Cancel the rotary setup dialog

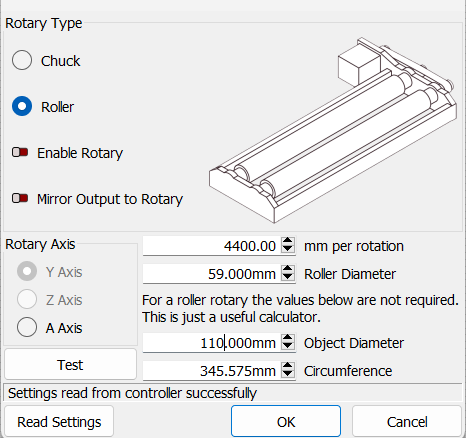coord(407,422)
